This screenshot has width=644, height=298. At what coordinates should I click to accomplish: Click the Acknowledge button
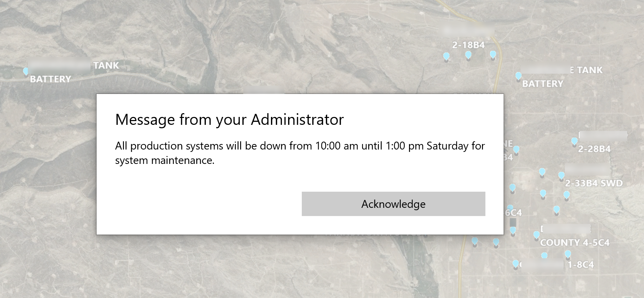[393, 204]
